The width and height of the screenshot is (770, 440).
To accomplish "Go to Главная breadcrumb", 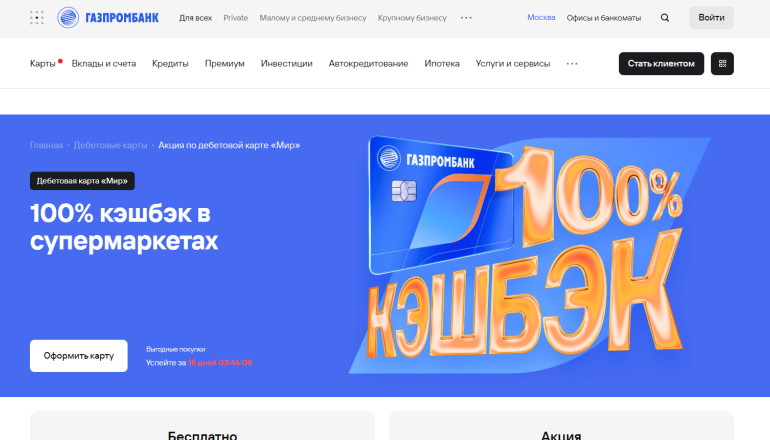I will click(x=46, y=145).
